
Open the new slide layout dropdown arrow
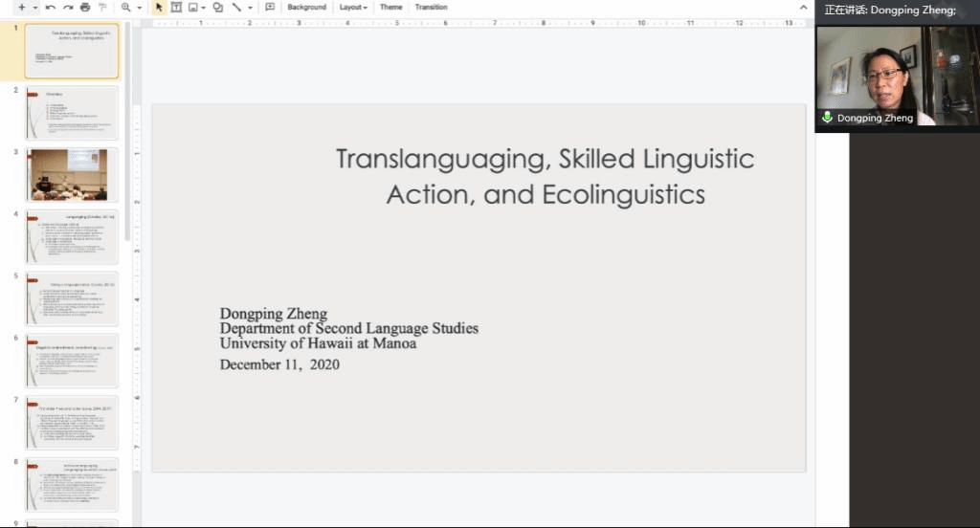[x=35, y=8]
